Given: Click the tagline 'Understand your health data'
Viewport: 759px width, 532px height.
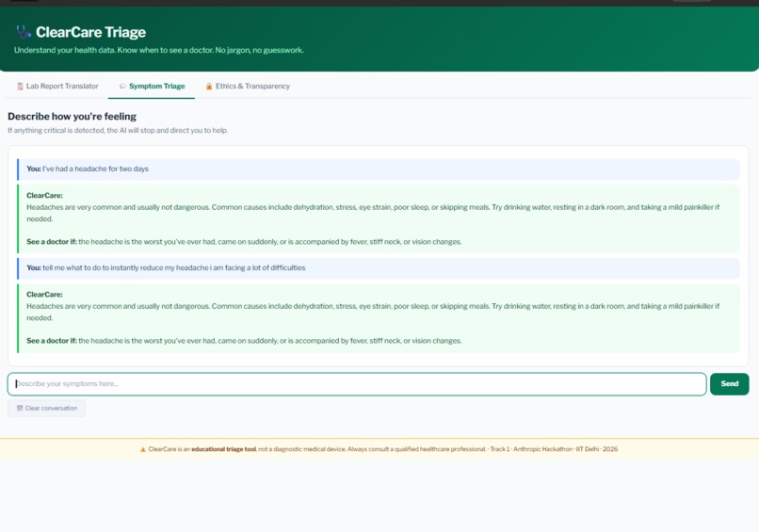Looking at the screenshot, I should coord(159,50).
